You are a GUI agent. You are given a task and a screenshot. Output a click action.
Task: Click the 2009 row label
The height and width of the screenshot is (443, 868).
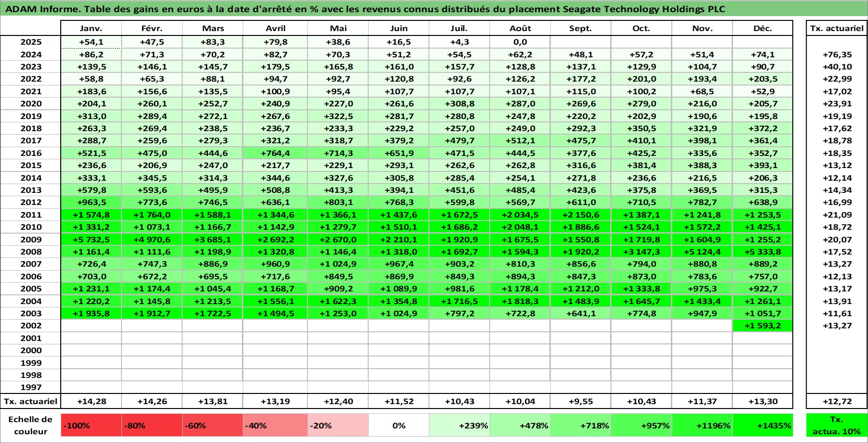[31, 239]
